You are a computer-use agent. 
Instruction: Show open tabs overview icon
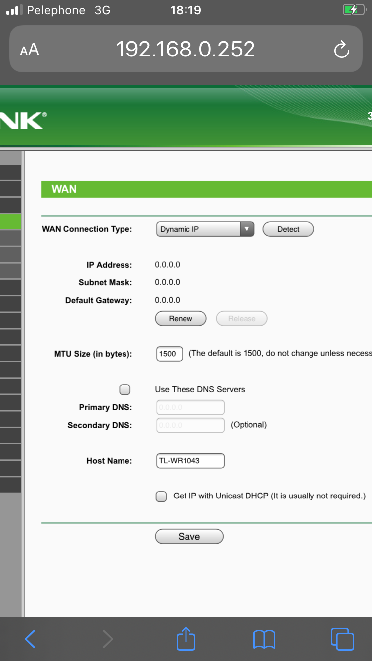(x=342, y=639)
